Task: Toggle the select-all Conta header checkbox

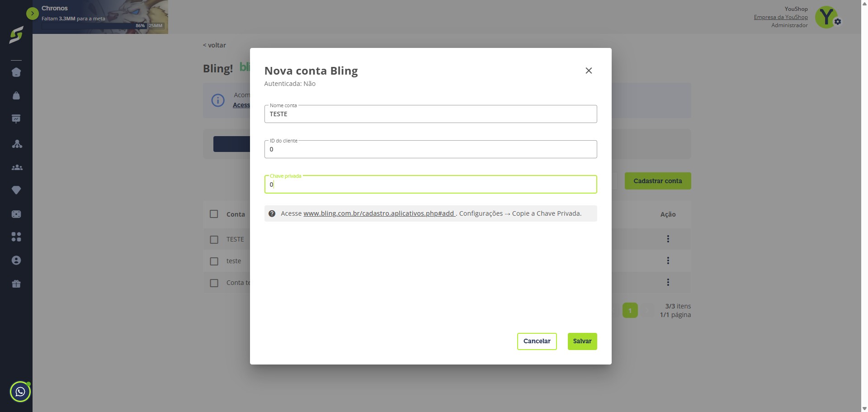Action: tap(214, 214)
